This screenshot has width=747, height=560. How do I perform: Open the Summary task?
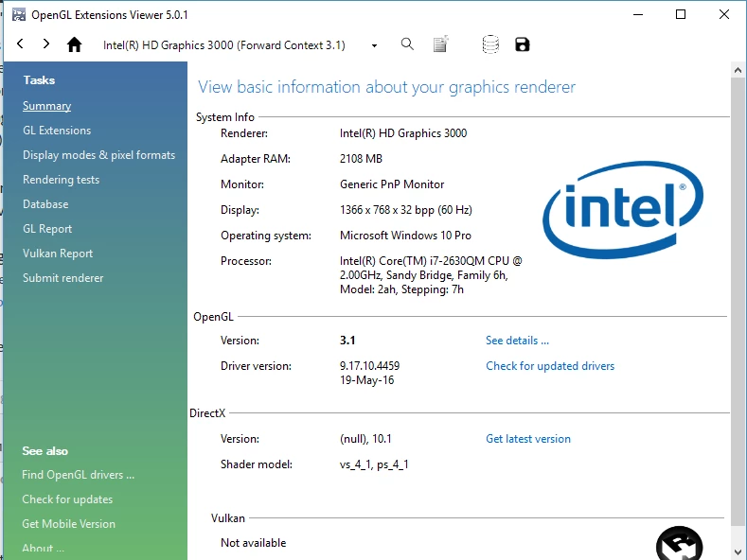click(46, 106)
